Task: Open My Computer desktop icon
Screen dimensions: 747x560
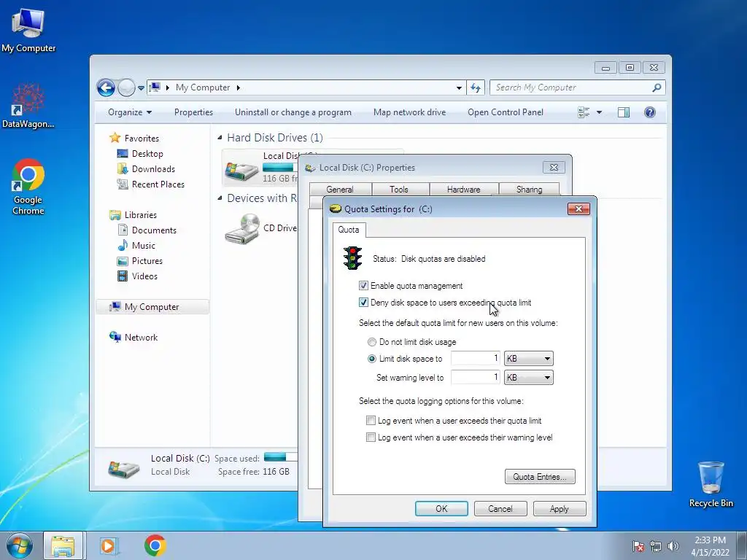Action: (28, 29)
